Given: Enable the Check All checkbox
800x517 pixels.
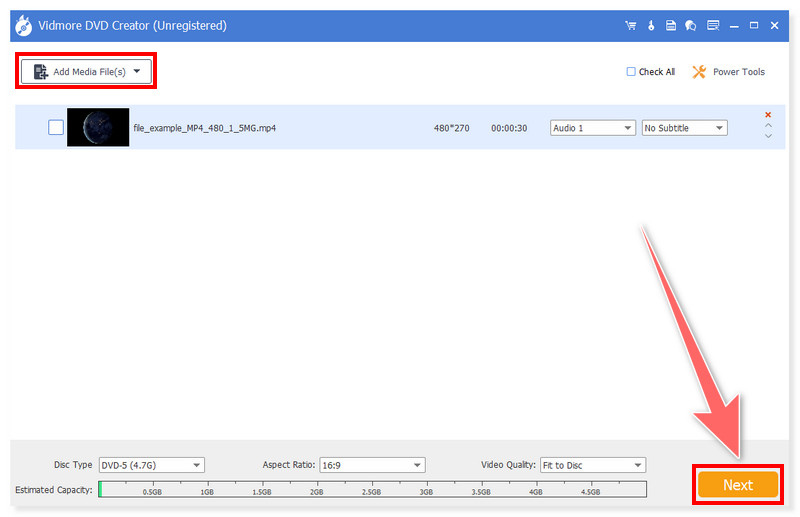Looking at the screenshot, I should [x=631, y=72].
